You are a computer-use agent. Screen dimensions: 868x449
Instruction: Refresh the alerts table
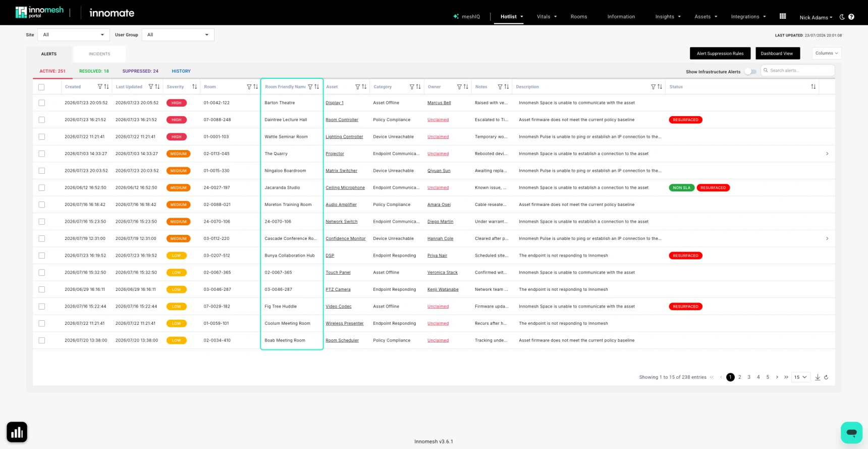(826, 377)
